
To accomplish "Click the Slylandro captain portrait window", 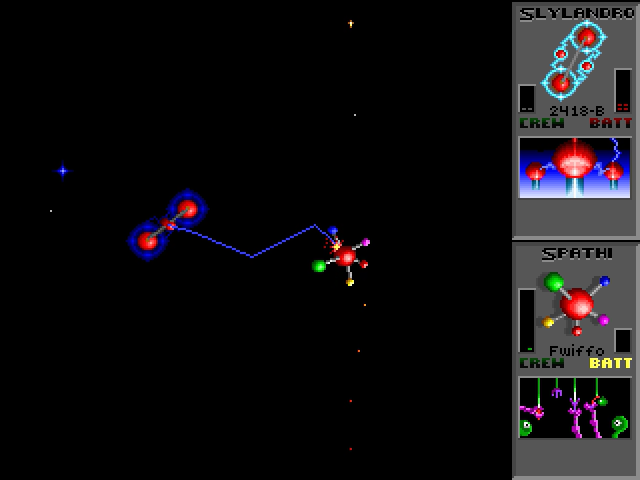I will tap(575, 168).
